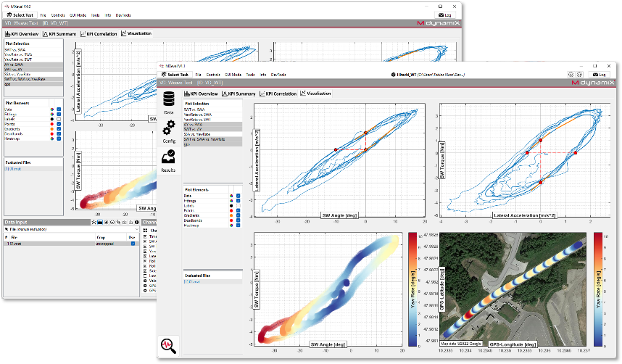Switch to KPI Summary tab in front window

click(x=239, y=94)
